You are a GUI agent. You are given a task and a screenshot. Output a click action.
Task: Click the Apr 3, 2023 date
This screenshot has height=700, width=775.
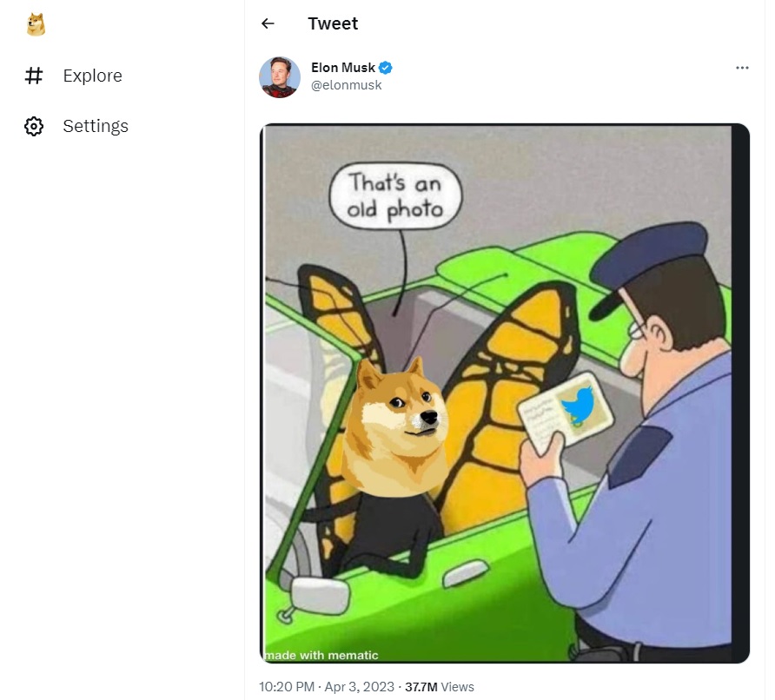point(358,686)
